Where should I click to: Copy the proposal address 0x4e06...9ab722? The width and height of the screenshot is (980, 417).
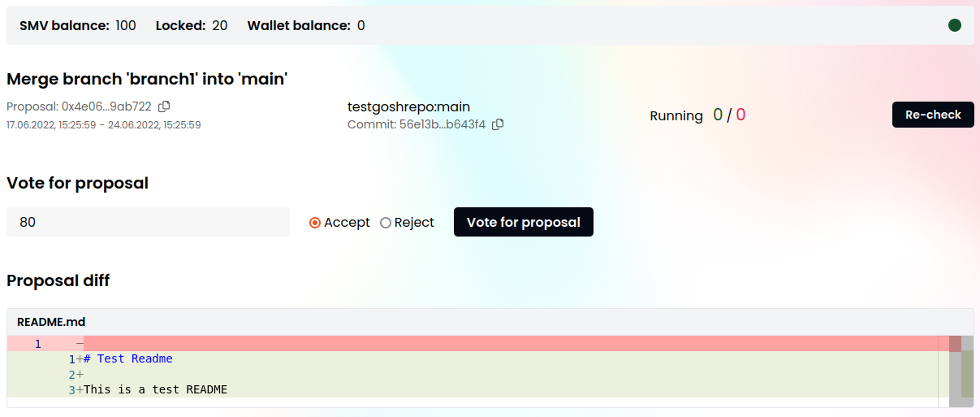click(164, 106)
